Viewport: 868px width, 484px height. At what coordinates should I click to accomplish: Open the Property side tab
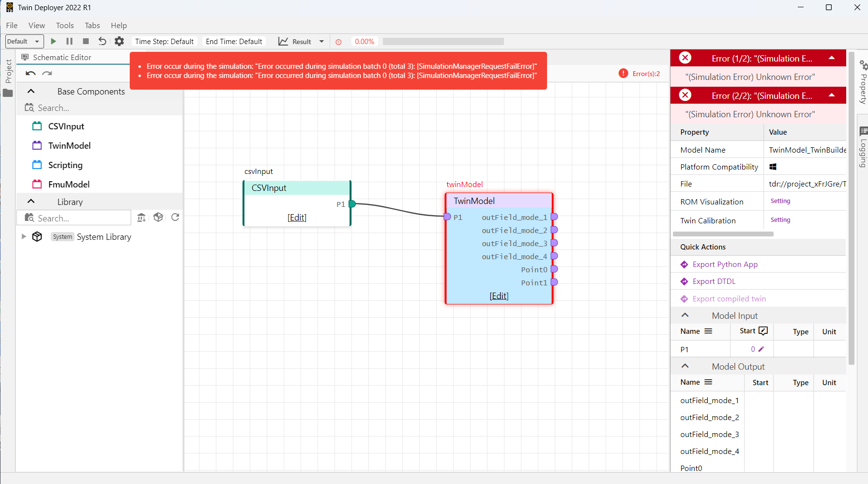[x=863, y=81]
